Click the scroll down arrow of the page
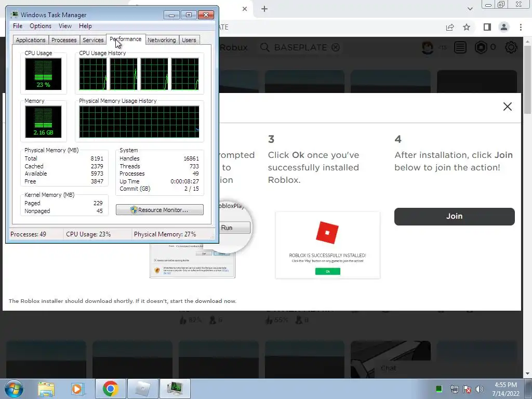Viewport: 532px width, 399px height. tap(527, 374)
